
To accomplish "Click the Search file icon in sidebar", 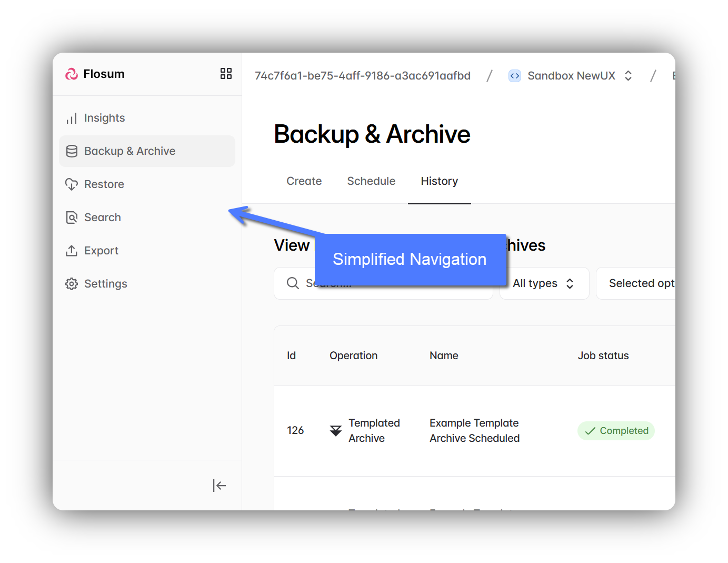I will pos(72,218).
